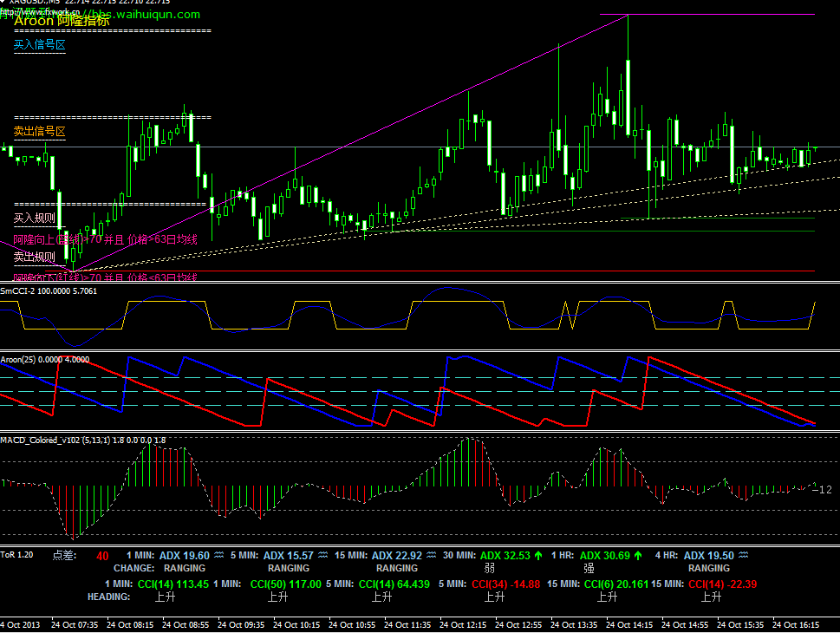Click the '卖出规则' heading
The width and height of the screenshot is (840, 633).
pyautogui.click(x=35, y=257)
